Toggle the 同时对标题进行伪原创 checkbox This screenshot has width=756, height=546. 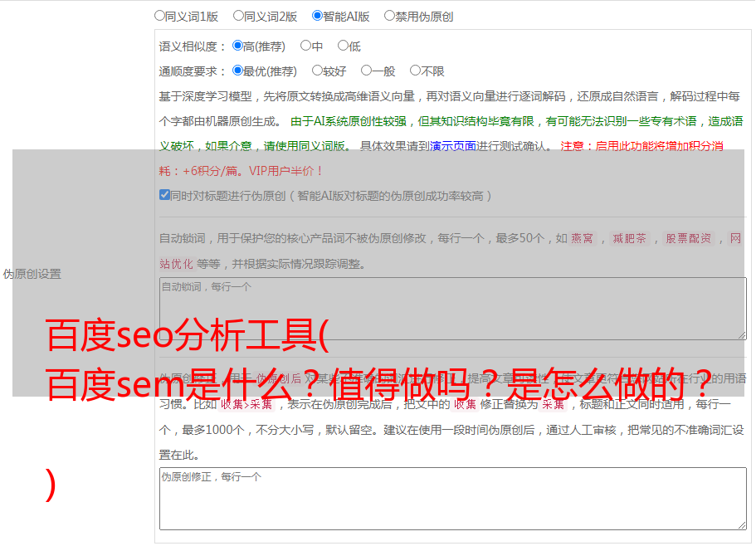pos(164,195)
